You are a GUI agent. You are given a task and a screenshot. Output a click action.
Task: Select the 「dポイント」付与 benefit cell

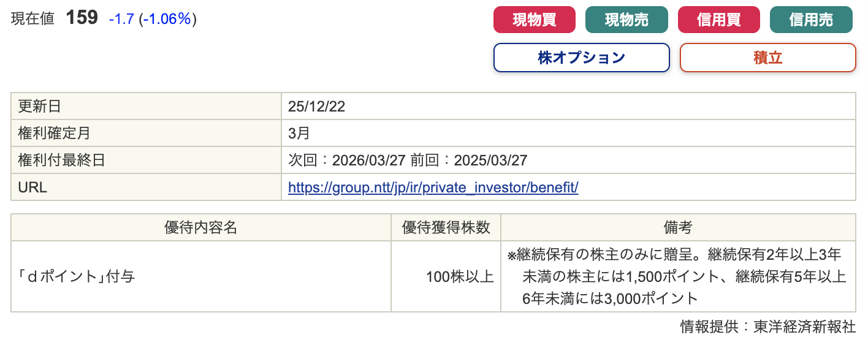pos(77,276)
